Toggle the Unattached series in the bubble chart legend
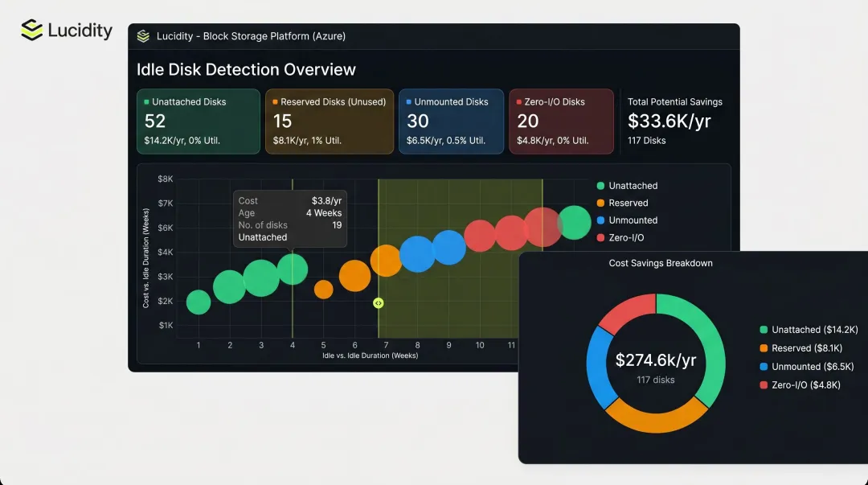This screenshot has width=868, height=485. tap(627, 186)
